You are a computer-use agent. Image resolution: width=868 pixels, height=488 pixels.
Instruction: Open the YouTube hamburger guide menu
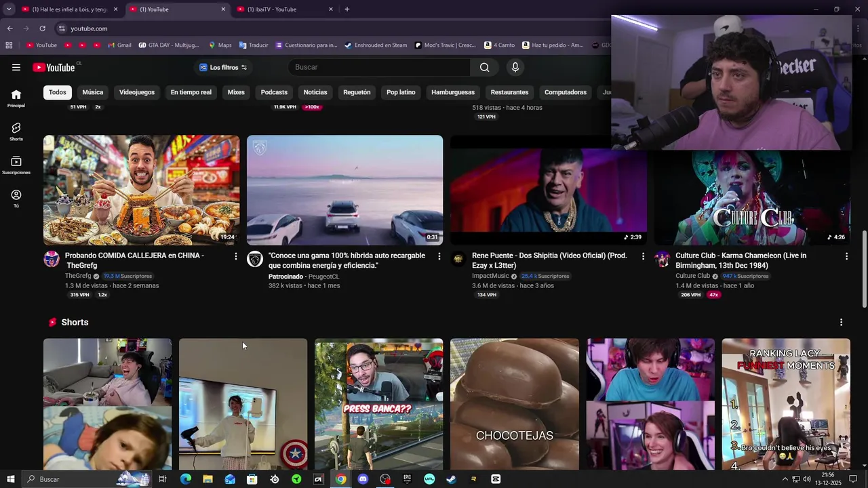click(x=16, y=67)
